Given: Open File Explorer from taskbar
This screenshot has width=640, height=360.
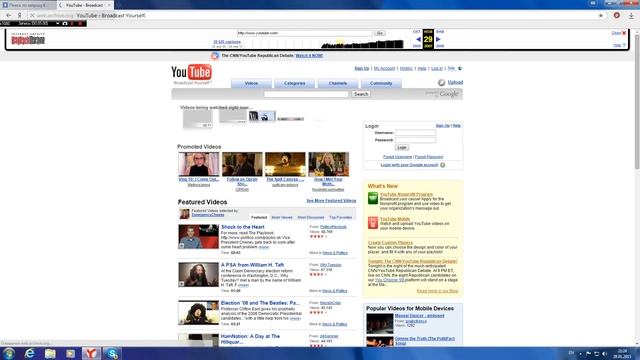Looking at the screenshot, I should click(50, 353).
